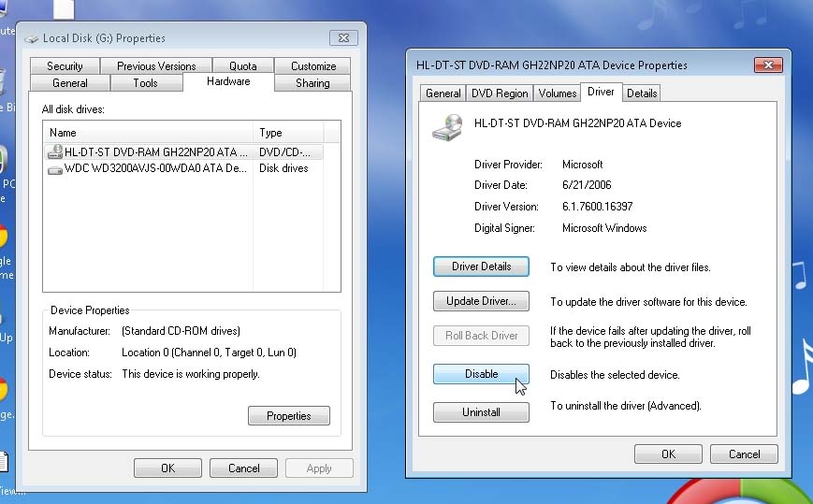Click Cancel in DVD-RAM Device Properties
This screenshot has height=504, width=813.
(744, 454)
